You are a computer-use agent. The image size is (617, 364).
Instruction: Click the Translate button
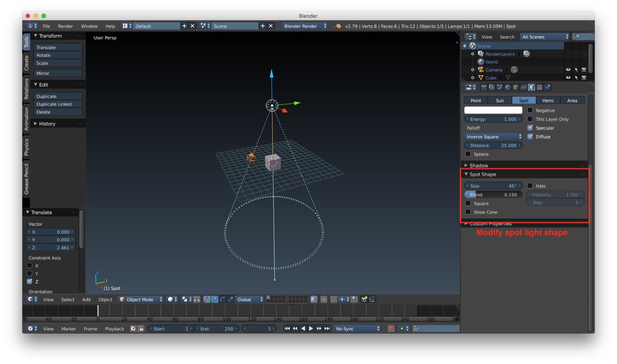coord(58,47)
